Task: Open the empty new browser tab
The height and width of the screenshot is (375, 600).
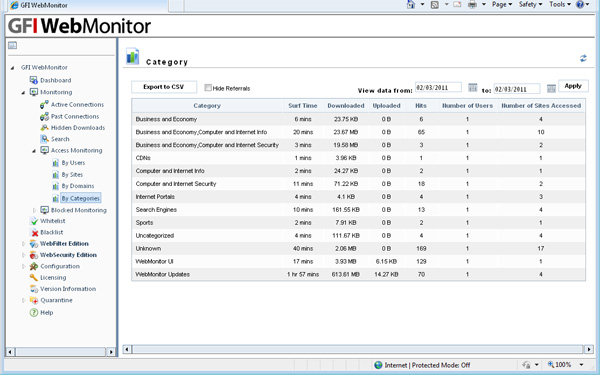Action: point(176,5)
